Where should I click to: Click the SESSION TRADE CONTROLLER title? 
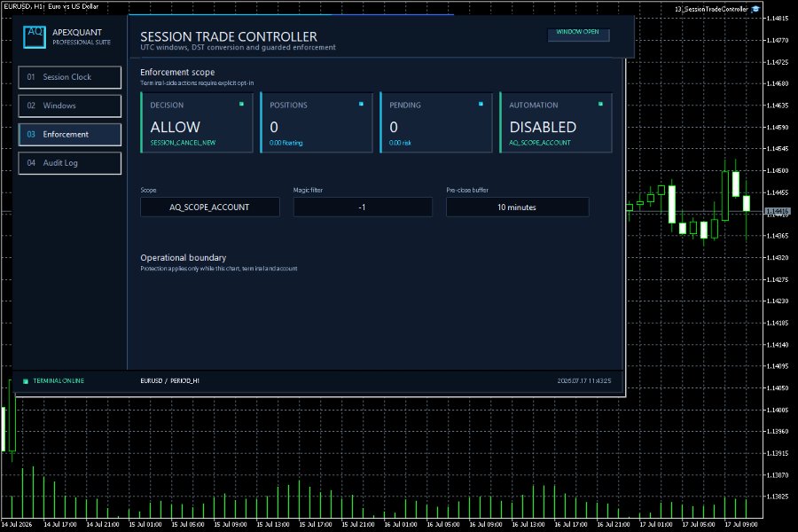point(229,36)
